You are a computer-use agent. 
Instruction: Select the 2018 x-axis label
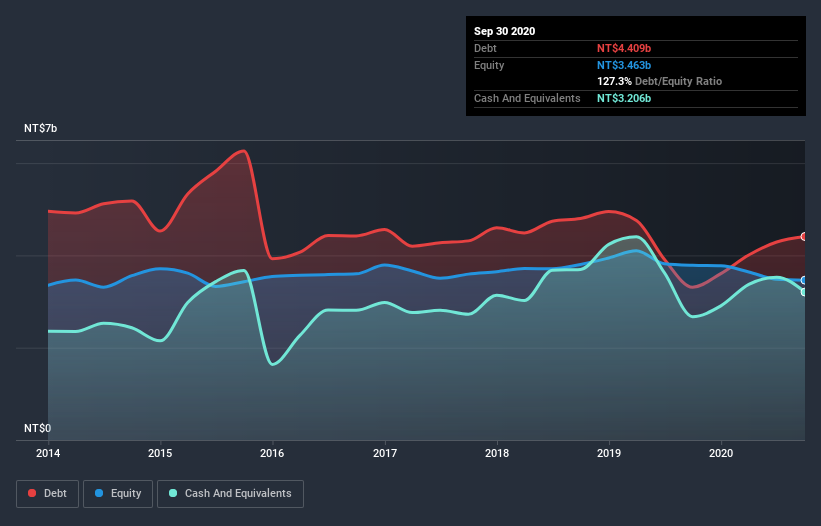tap(497, 453)
